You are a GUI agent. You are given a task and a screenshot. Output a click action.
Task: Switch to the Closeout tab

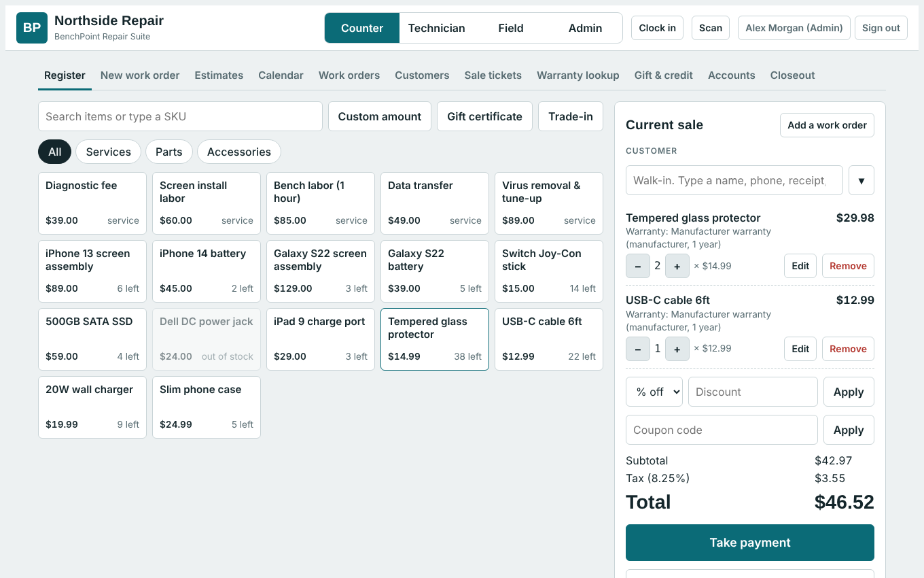click(x=792, y=75)
